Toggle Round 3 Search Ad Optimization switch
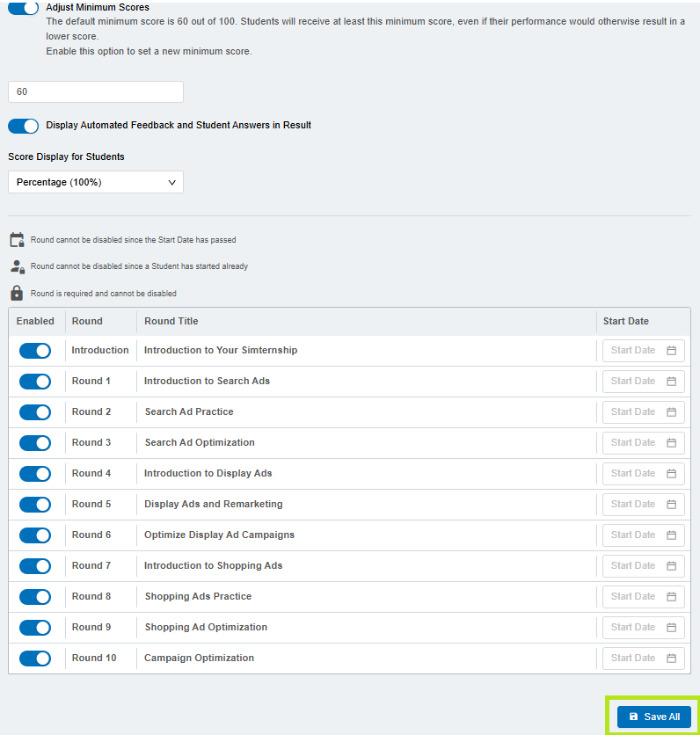 (x=35, y=443)
